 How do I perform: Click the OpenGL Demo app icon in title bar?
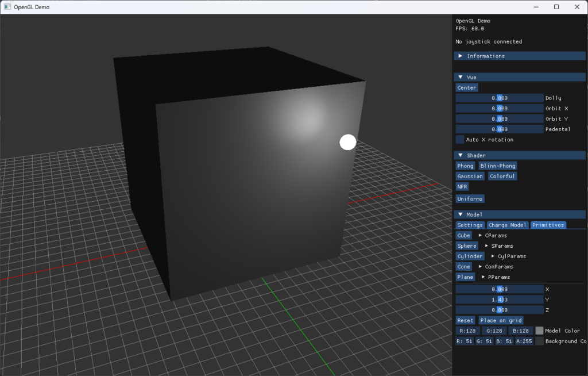tap(7, 7)
